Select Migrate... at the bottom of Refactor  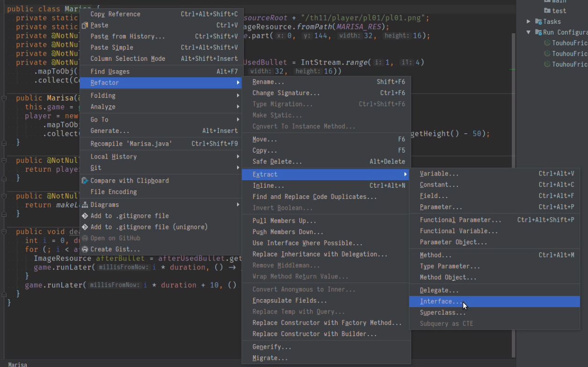click(326, 358)
